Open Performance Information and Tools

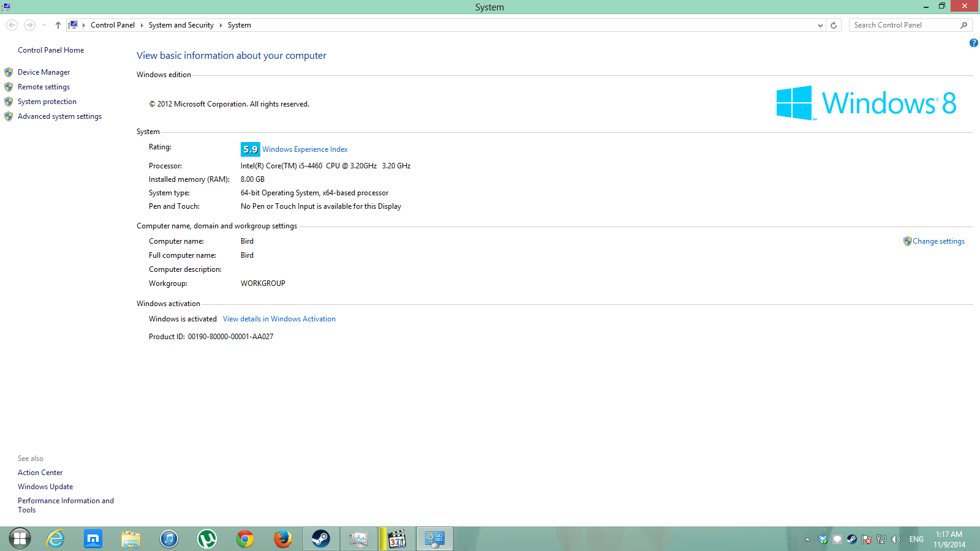tap(66, 505)
